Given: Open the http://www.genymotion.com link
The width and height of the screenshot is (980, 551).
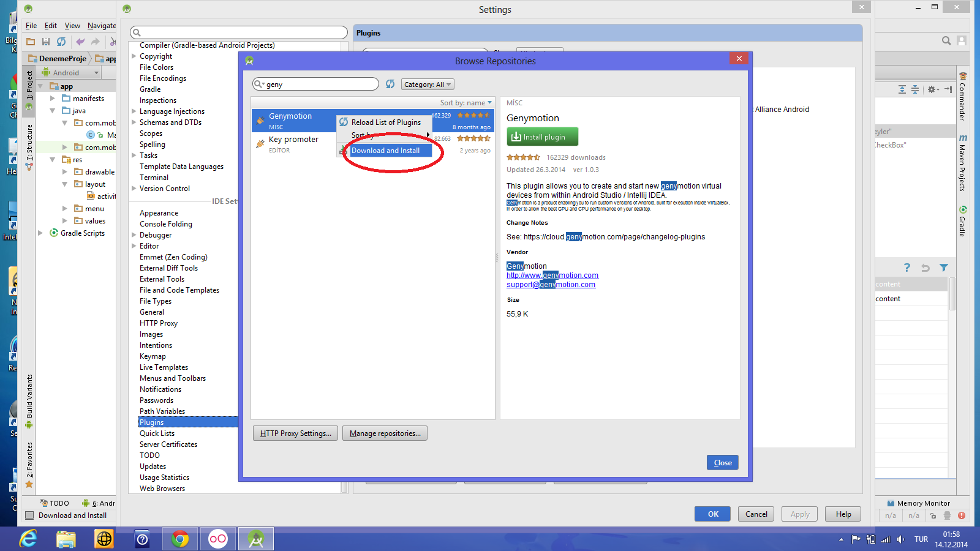Looking at the screenshot, I should [552, 275].
